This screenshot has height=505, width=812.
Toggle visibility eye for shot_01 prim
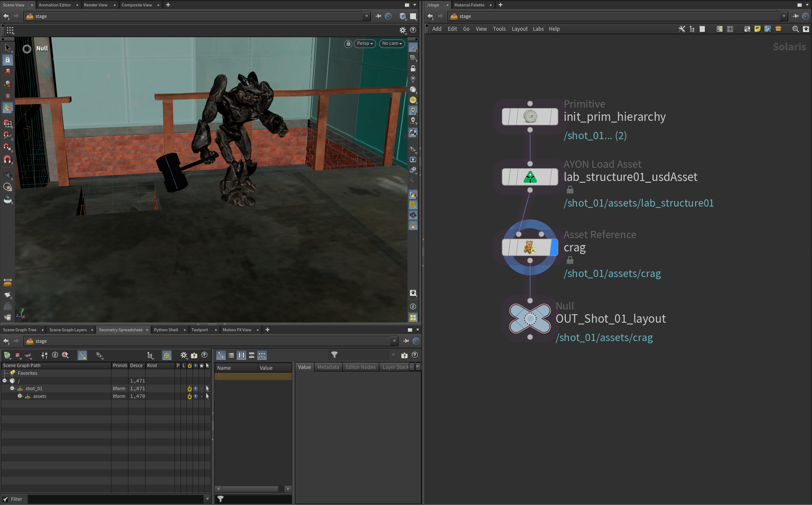click(195, 388)
